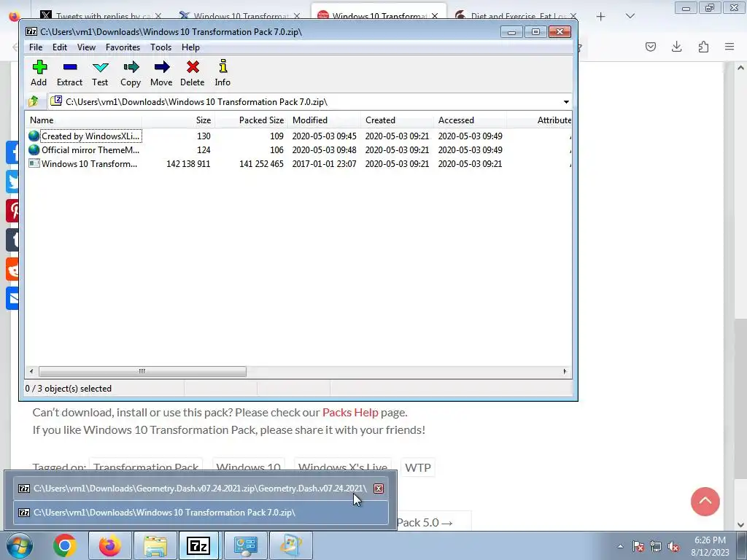Click the horizontal scrollbar thumb in file list

click(x=142, y=371)
